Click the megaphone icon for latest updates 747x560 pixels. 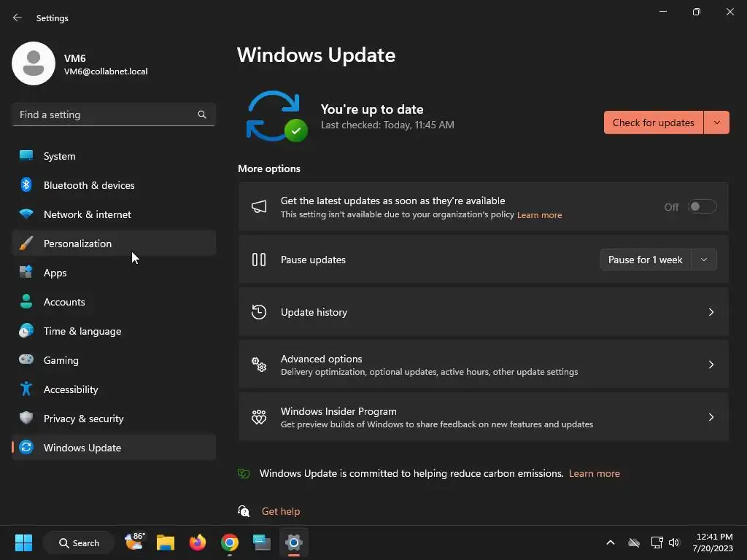point(259,206)
